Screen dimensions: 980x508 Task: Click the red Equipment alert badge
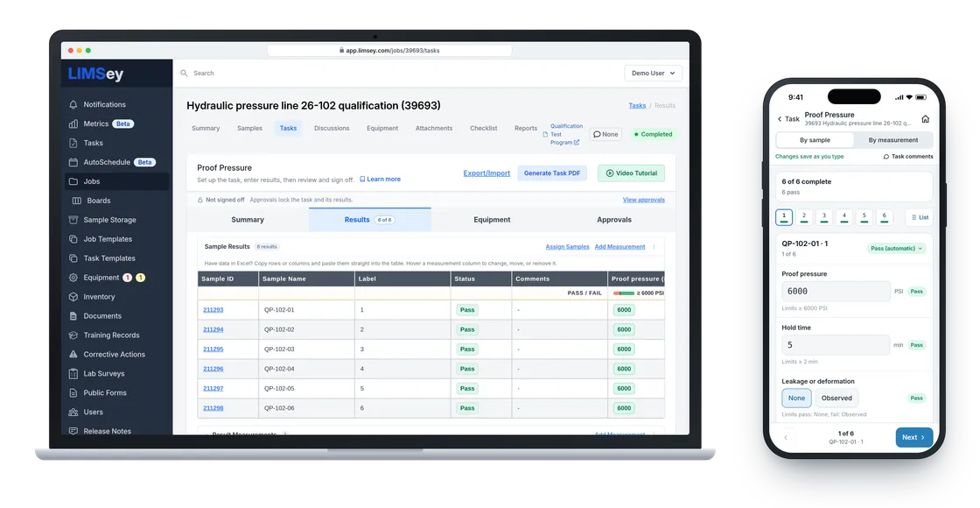[x=128, y=278]
